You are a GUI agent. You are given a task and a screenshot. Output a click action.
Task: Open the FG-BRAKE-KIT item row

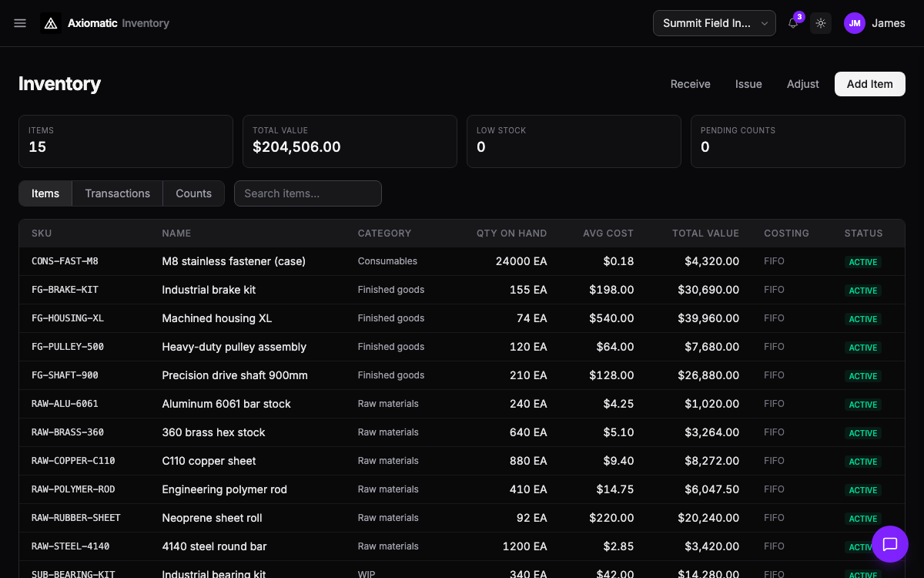pyautogui.click(x=65, y=290)
